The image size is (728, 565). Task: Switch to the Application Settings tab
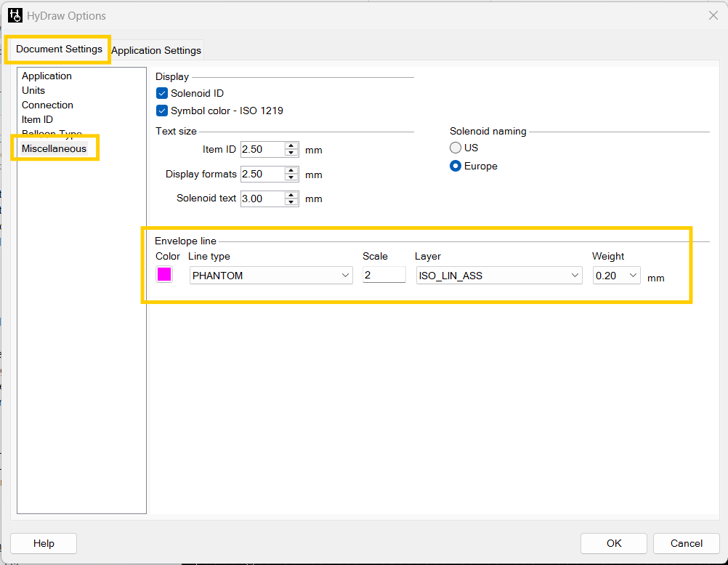point(156,50)
